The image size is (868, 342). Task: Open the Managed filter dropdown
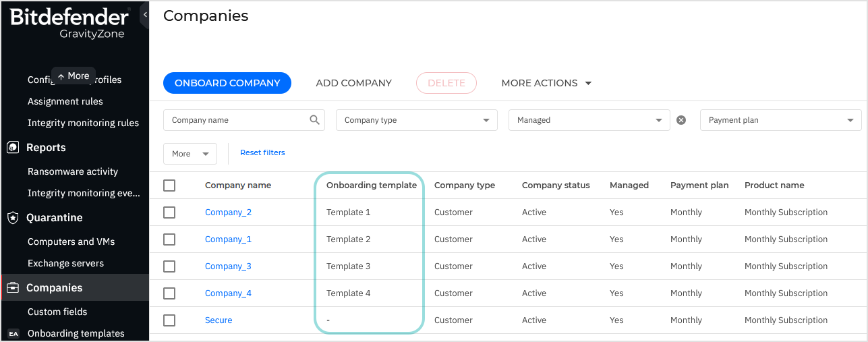click(589, 120)
